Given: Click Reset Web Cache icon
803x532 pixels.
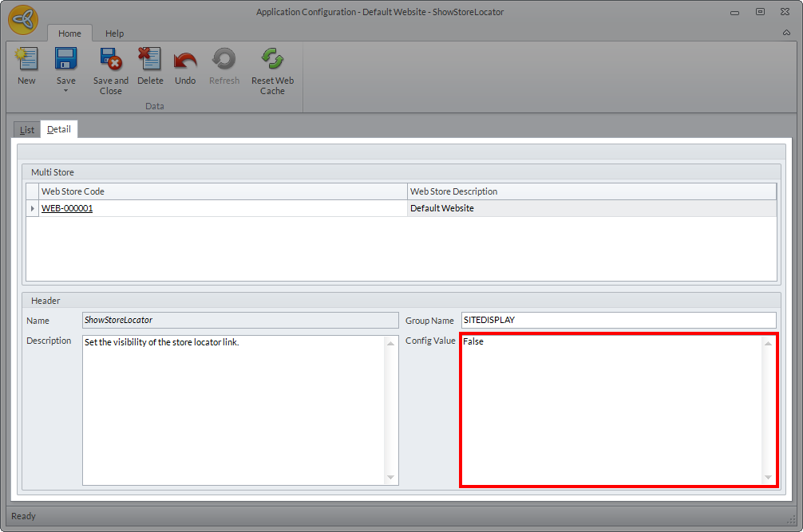Looking at the screenshot, I should coord(272,60).
